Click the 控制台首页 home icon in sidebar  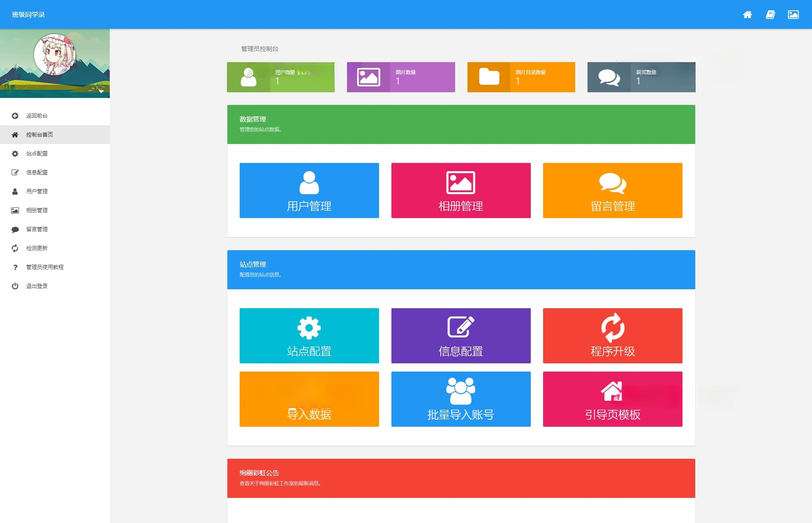pos(15,135)
